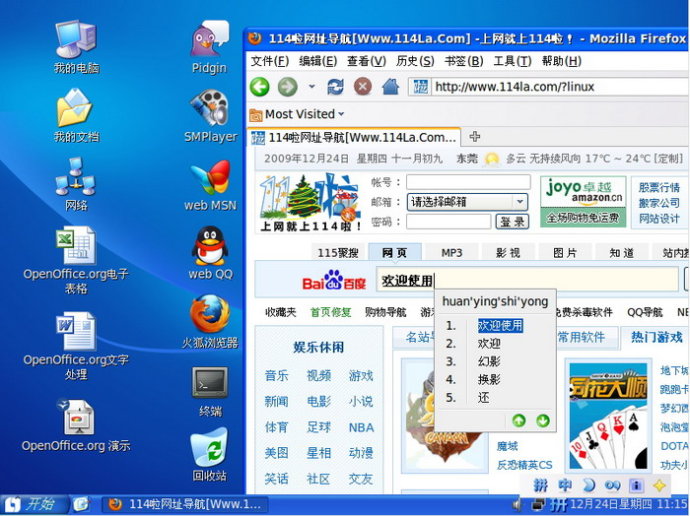Toggle the punctuation mode on IME bar
690x516 pixels.
(x=612, y=485)
